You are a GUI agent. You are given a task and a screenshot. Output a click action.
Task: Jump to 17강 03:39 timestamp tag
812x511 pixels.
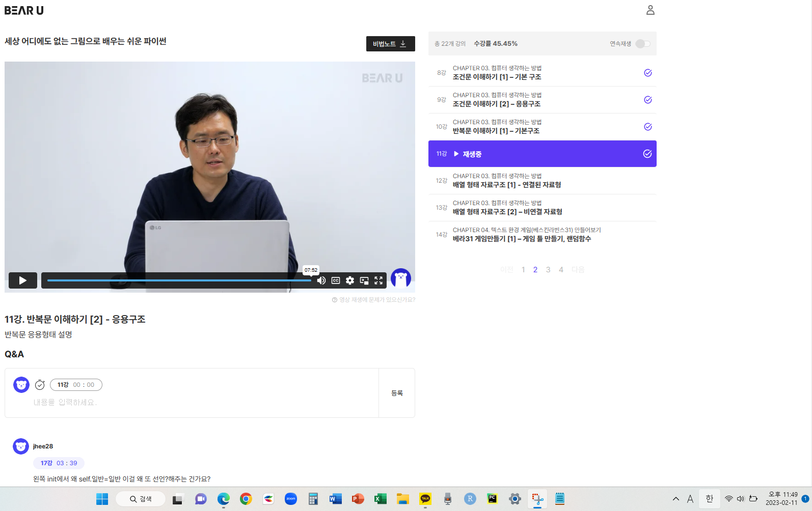click(59, 463)
